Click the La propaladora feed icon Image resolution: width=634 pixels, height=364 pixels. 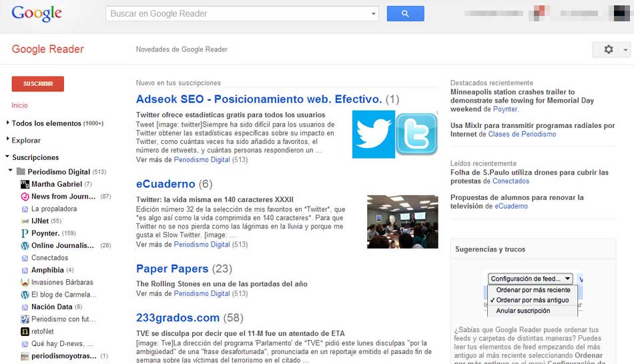pos(25,209)
